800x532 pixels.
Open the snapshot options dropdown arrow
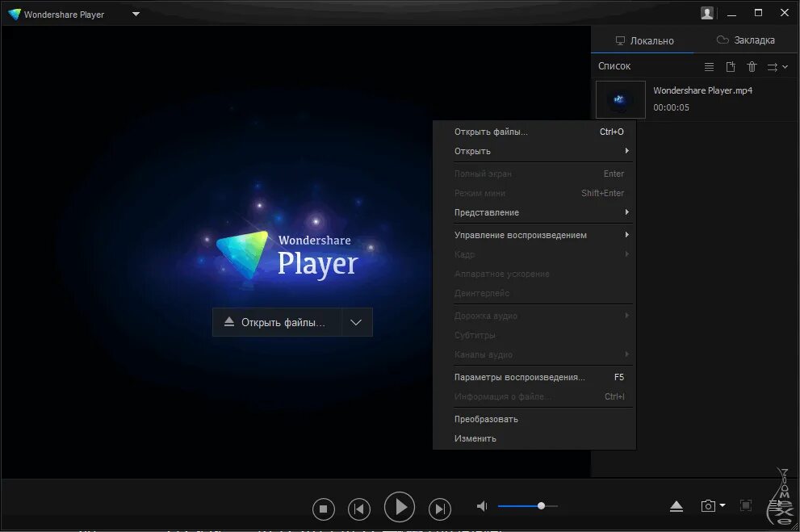[x=723, y=505]
